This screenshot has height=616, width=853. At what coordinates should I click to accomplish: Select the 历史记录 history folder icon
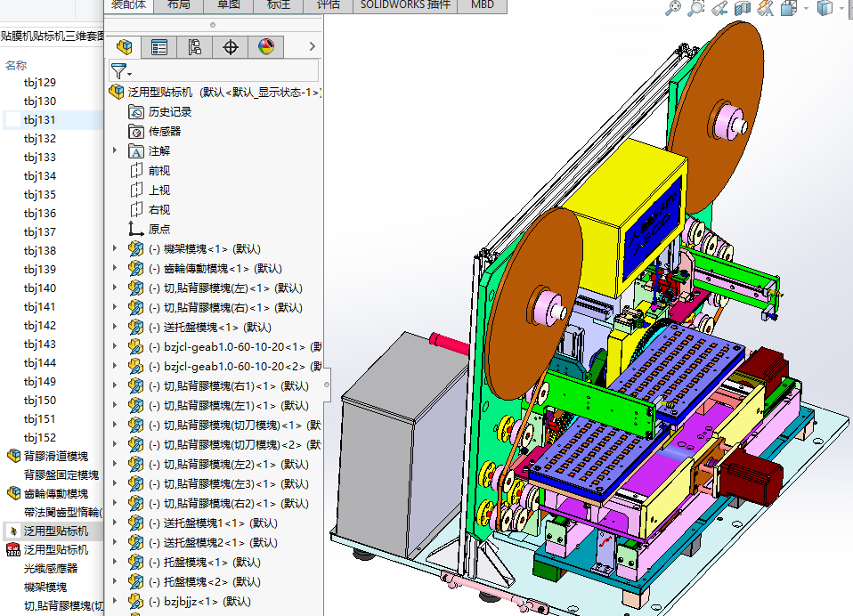pos(136,112)
